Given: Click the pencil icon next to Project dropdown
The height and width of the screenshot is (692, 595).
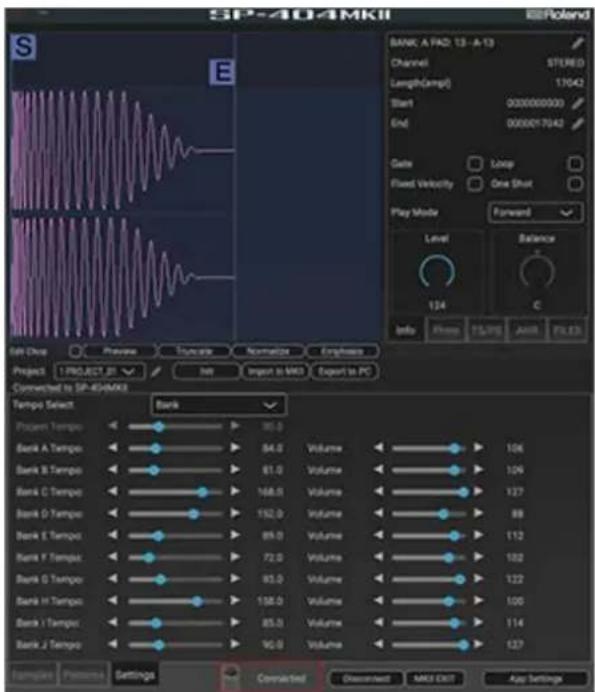Looking at the screenshot, I should click(155, 372).
